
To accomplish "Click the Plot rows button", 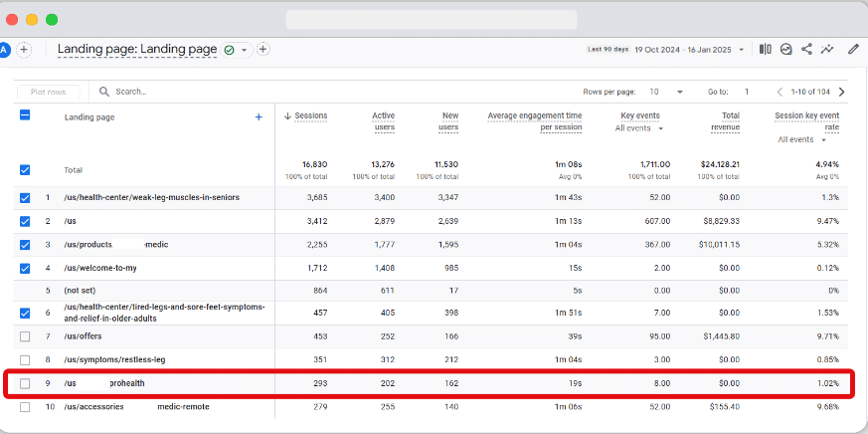I will (49, 92).
